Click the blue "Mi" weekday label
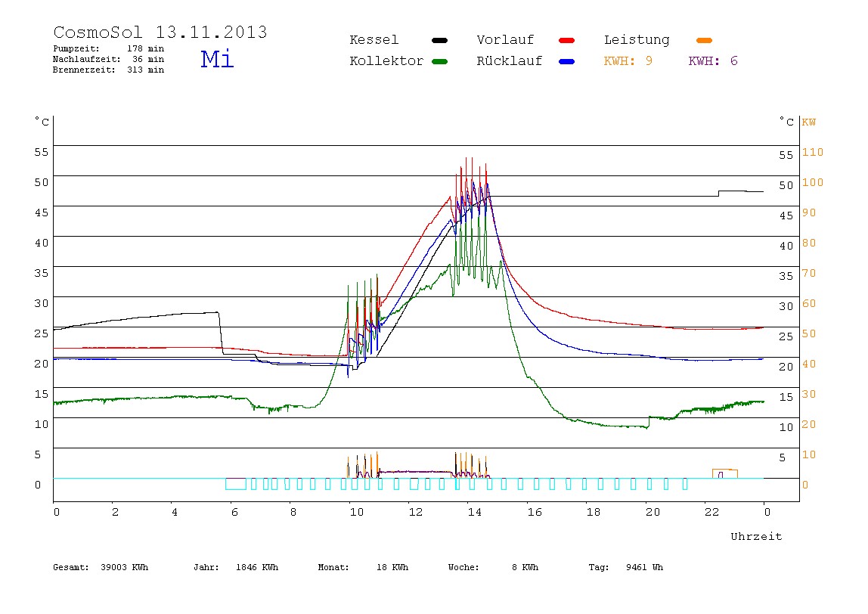This screenshot has height=614, width=868. [217, 59]
